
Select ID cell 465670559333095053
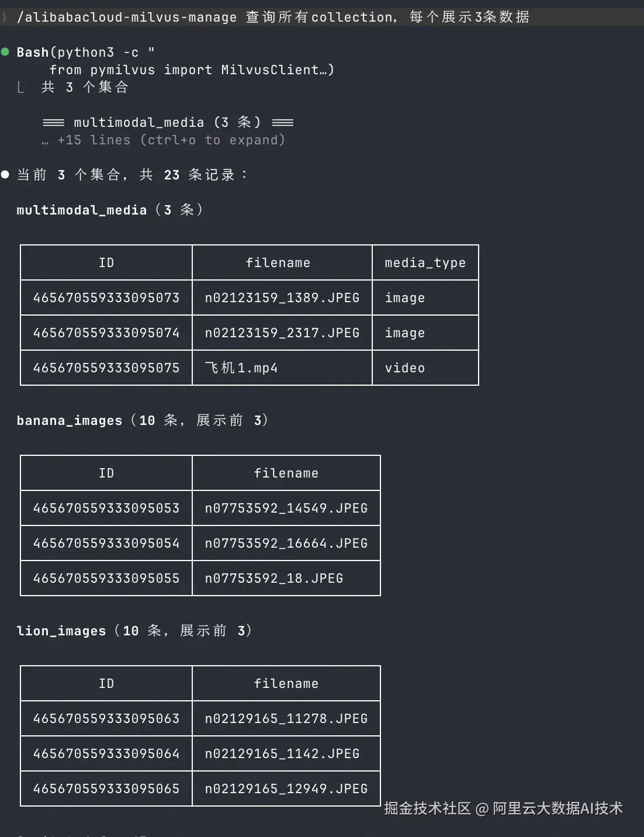point(106,508)
